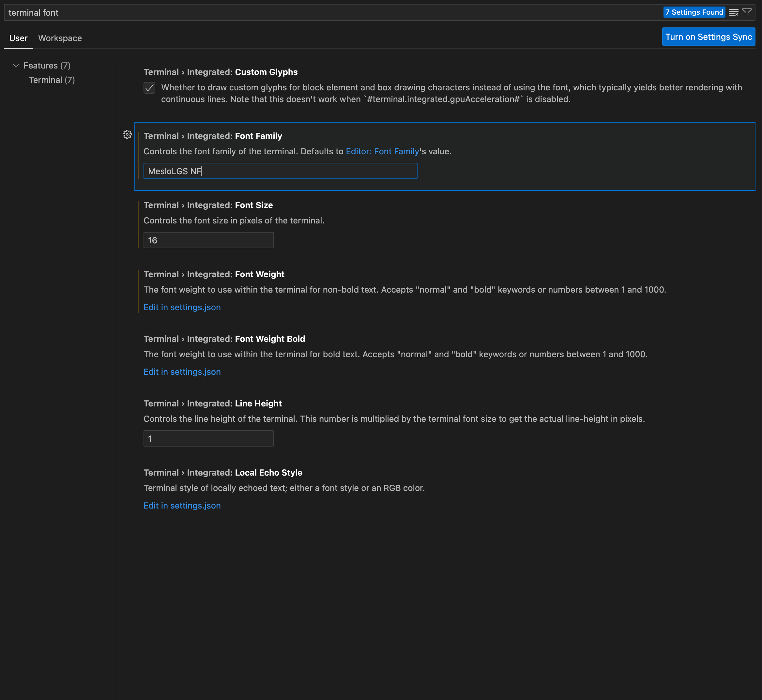
Task: Edit Local Echo Style in settings.json
Action: pyautogui.click(x=182, y=506)
